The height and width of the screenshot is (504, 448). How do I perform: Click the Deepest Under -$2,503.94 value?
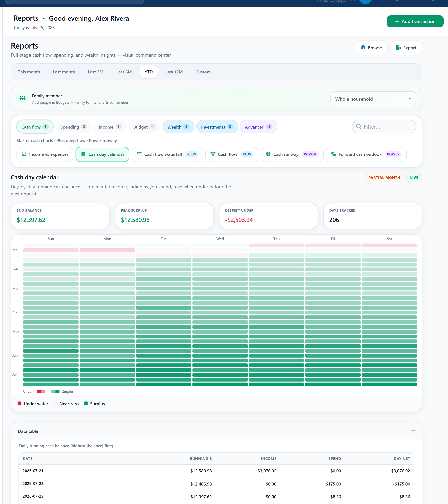coord(239,220)
